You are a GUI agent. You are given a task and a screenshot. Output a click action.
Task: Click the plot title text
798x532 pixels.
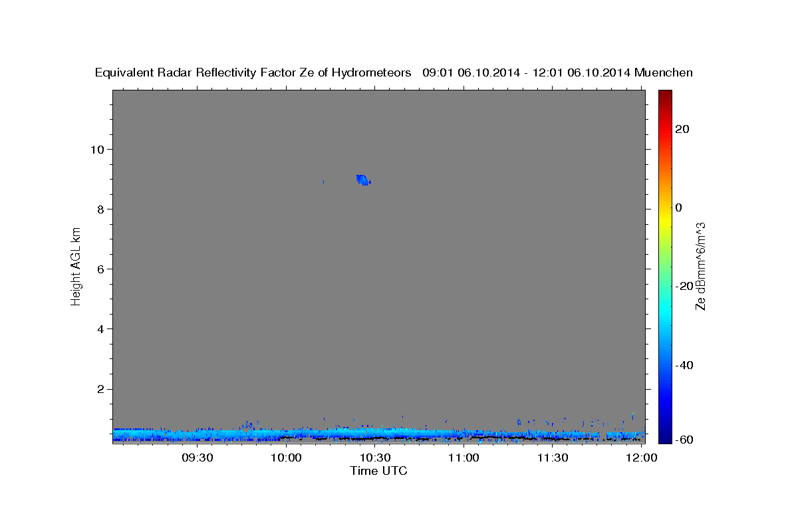[x=394, y=72]
